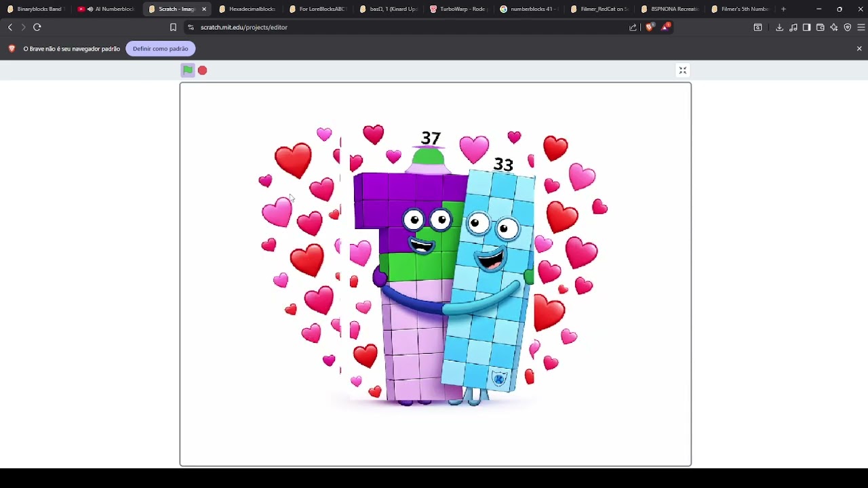Open the Brave VPN shield icon
868x488 pixels.
point(847,27)
